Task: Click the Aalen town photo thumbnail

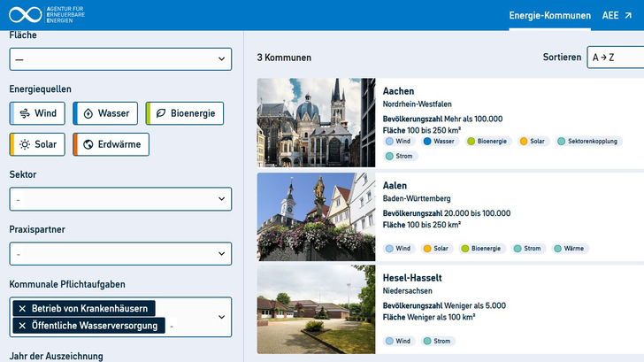Action: (316, 217)
